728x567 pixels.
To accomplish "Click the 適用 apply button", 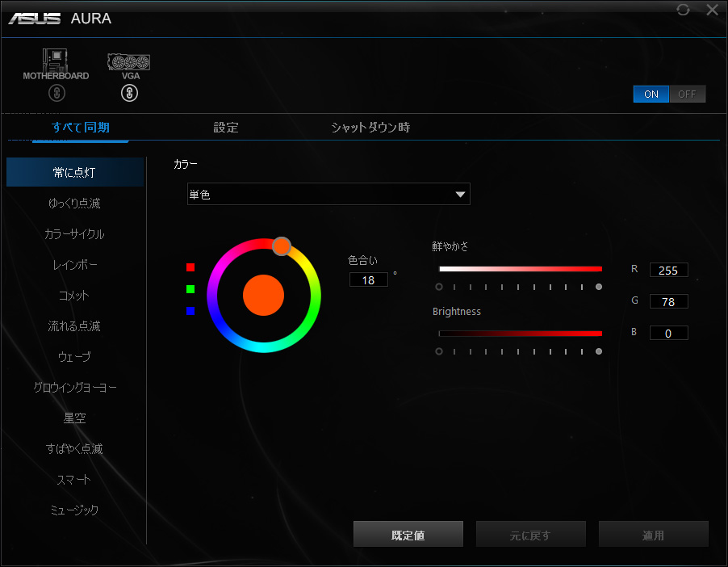I will 653,535.
